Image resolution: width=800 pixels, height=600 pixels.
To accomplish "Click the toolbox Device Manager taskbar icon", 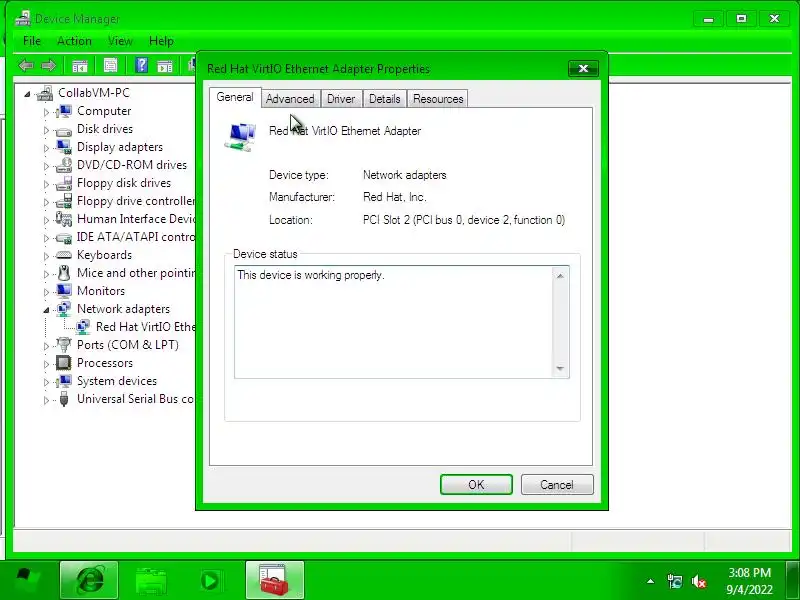I will [x=274, y=580].
